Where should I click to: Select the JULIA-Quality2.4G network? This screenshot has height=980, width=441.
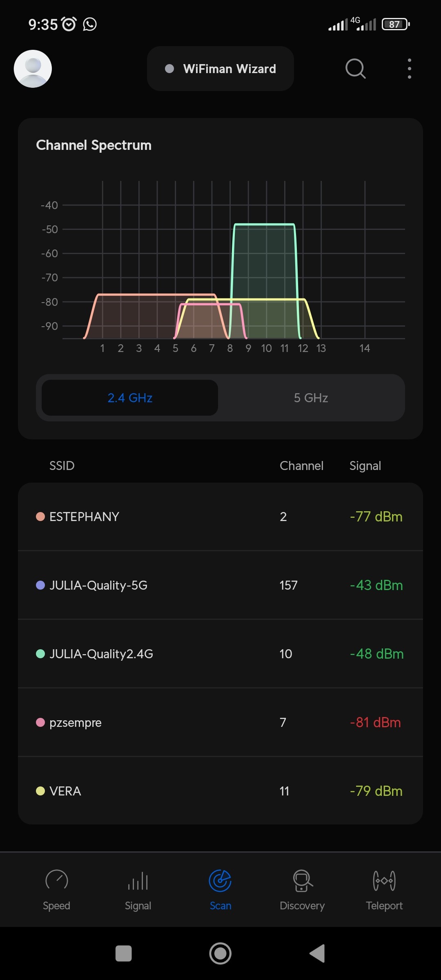(220, 654)
